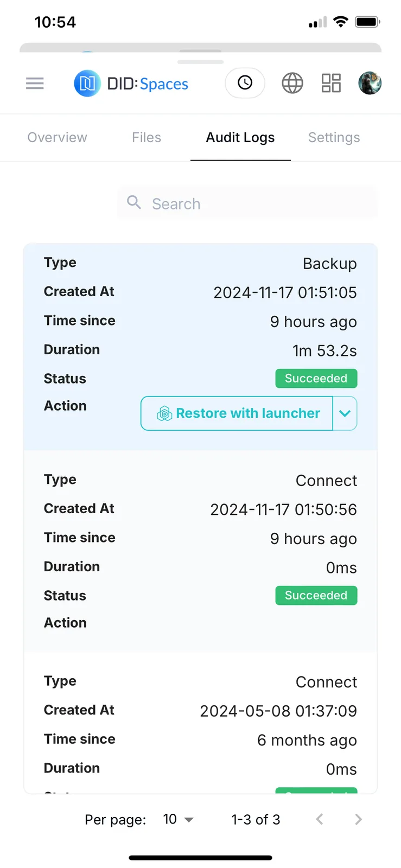Open the globe language selector
The height and width of the screenshot is (868, 401).
tap(292, 84)
